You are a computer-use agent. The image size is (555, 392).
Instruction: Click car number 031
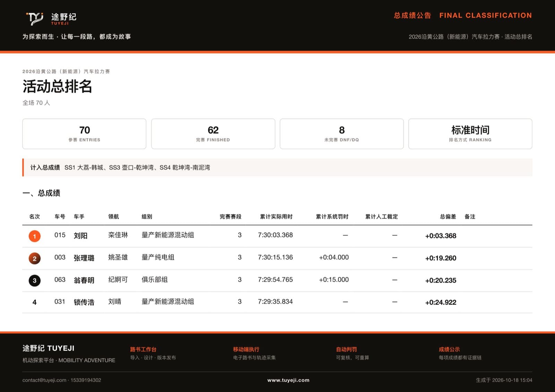click(x=60, y=301)
